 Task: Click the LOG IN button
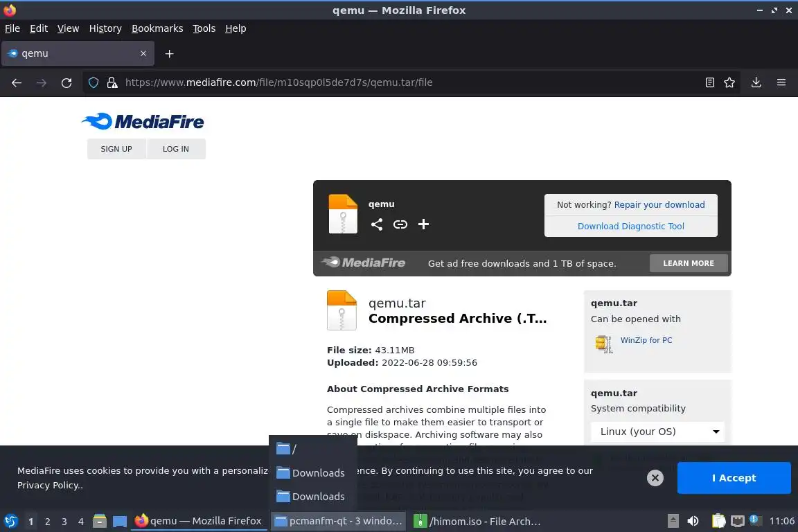[x=175, y=149]
